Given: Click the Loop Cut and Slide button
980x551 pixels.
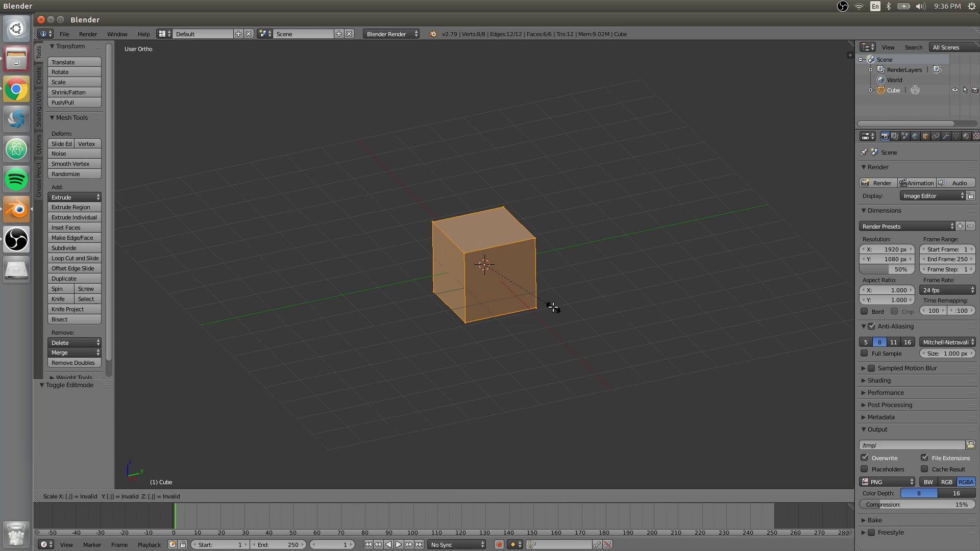Looking at the screenshot, I should click(x=75, y=258).
